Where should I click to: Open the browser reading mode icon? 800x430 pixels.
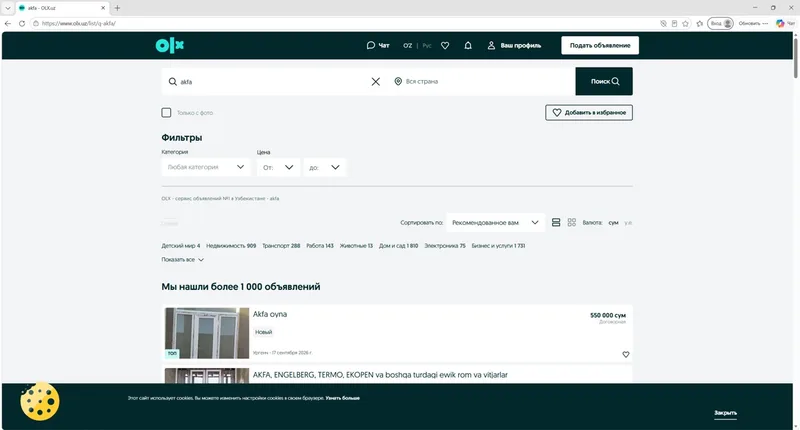pos(674,23)
